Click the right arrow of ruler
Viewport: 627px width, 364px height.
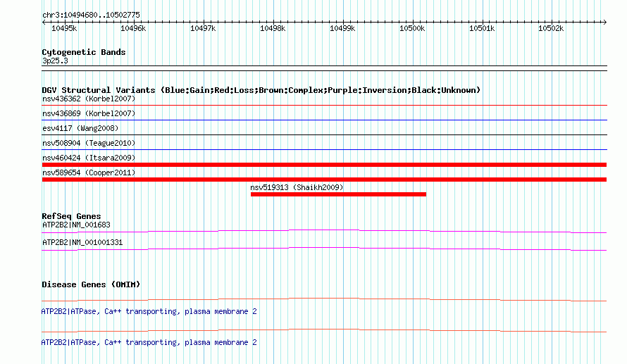604,23
